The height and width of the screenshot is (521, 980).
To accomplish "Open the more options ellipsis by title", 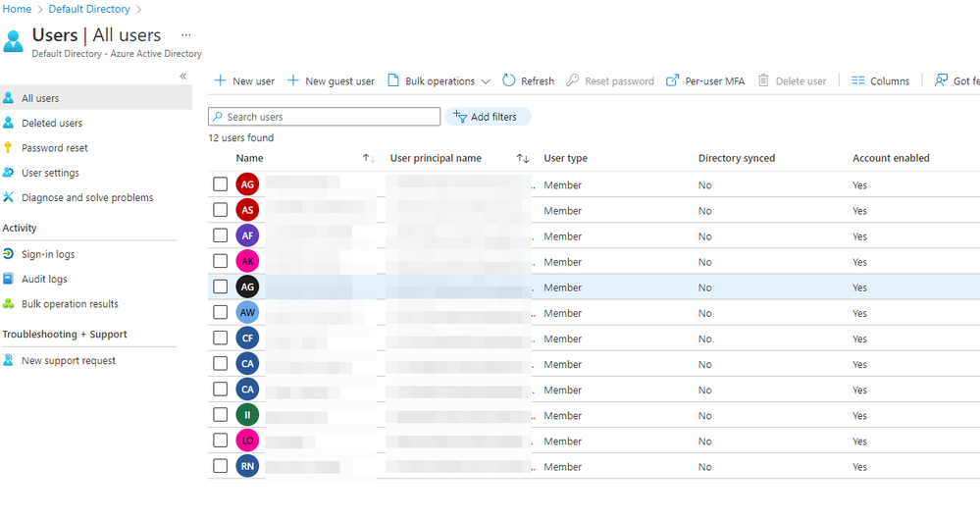I will click(186, 35).
